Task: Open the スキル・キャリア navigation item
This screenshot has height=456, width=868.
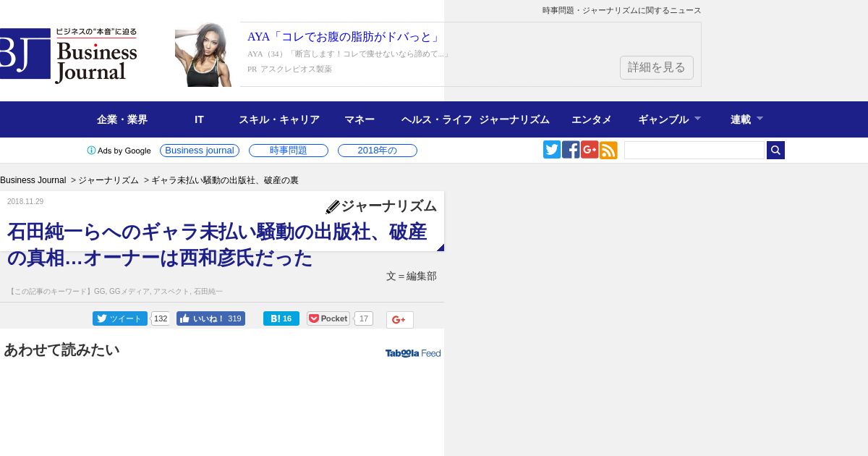Action: coord(279,119)
